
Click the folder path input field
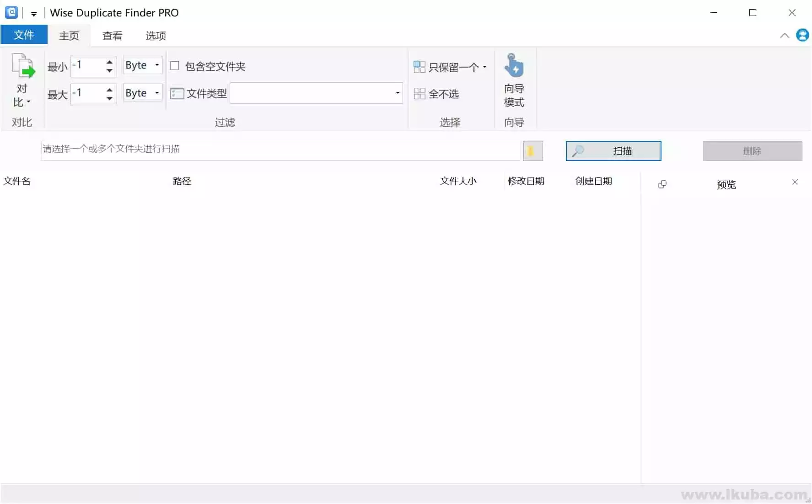point(280,150)
